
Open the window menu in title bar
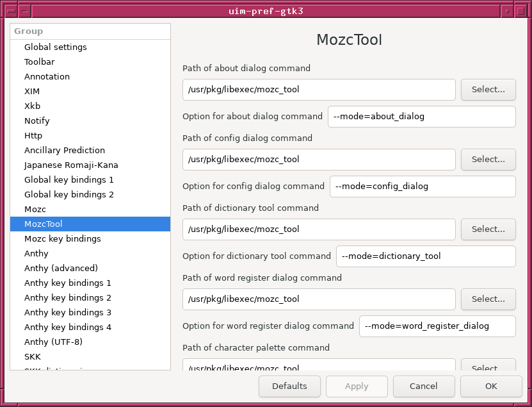pyautogui.click(x=8, y=11)
